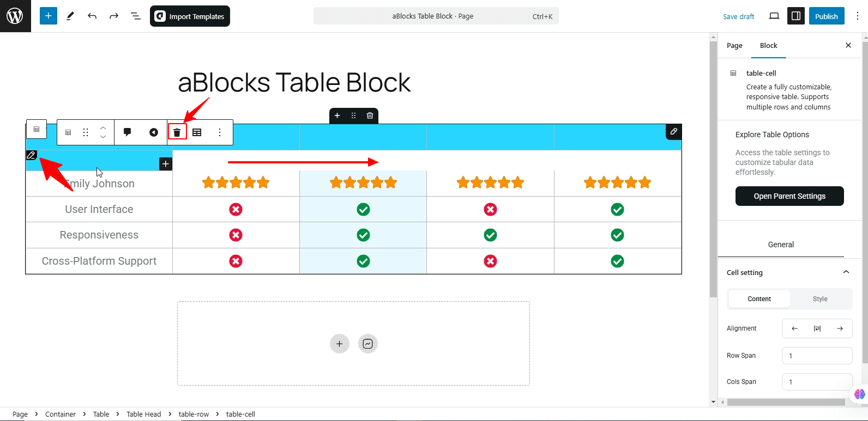This screenshot has height=421, width=868.
Task: Click the trash icon in the block toolbar
Action: [x=177, y=132]
